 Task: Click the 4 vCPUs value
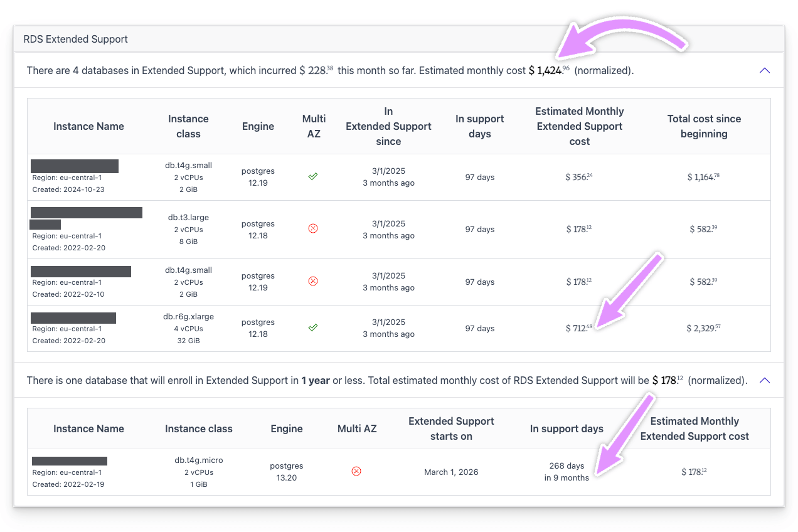coord(188,329)
